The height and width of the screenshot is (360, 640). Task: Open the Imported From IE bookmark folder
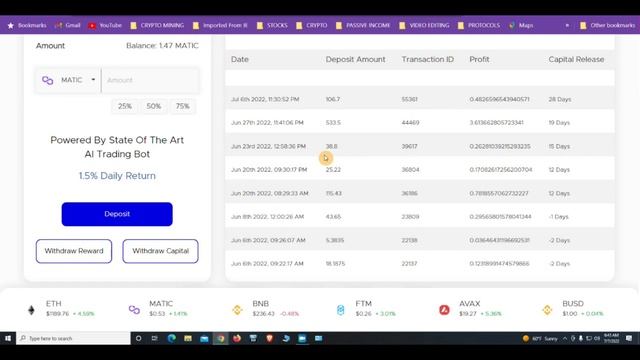(x=220, y=25)
